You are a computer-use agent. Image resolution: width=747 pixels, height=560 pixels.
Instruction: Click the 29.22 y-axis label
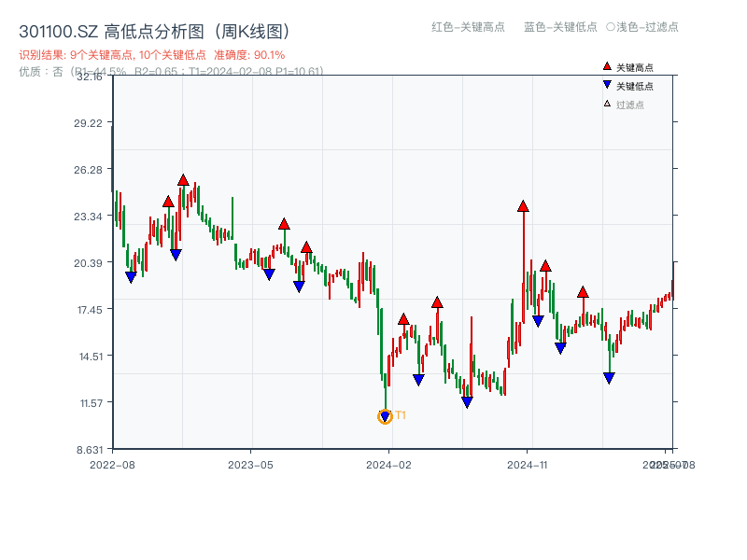[88, 123]
